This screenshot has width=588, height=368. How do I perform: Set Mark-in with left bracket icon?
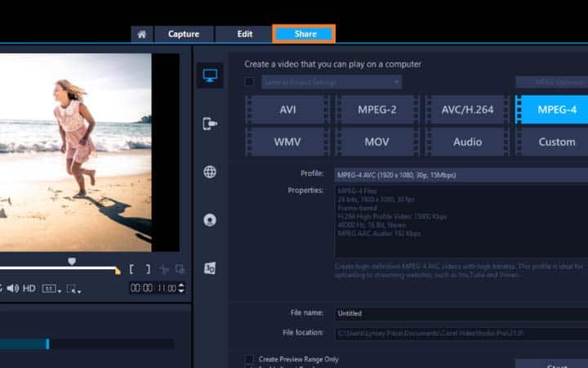coord(131,269)
